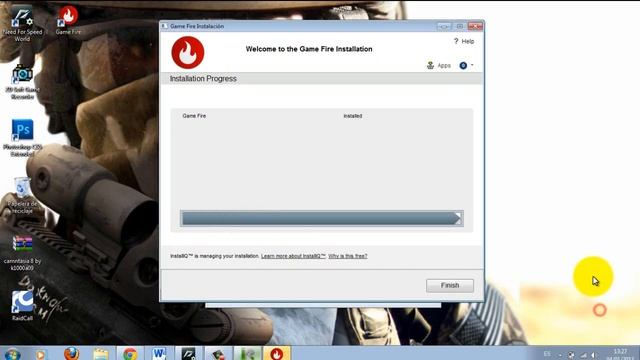Open Photoshop CS5 Extended desktop shortcut

22,138
